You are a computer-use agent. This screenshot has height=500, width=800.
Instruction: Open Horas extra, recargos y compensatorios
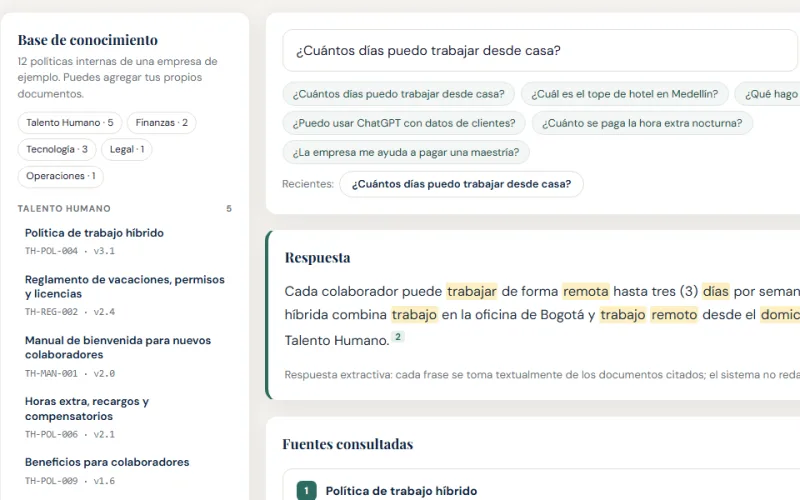[x=87, y=409]
